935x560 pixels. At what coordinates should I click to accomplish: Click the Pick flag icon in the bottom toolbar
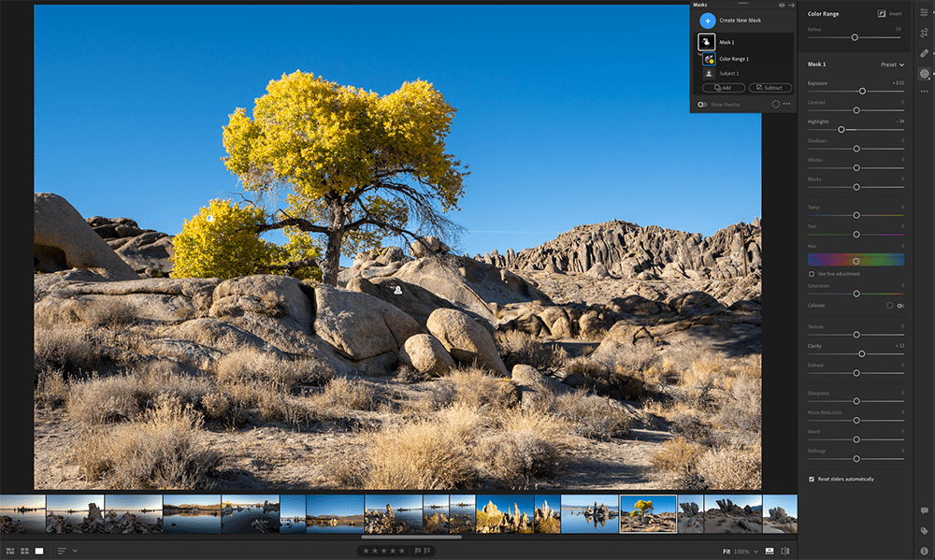pos(417,551)
